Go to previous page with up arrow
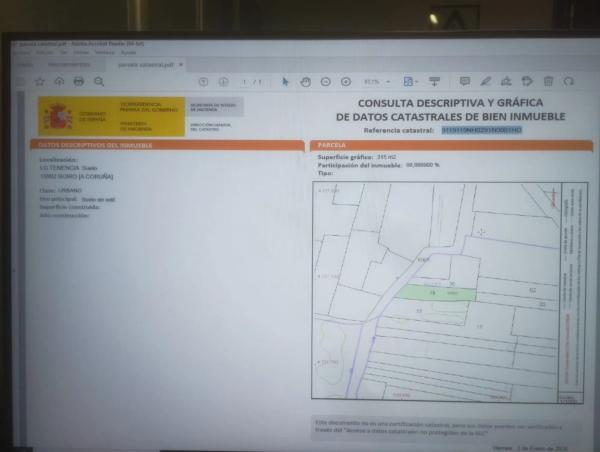This screenshot has width=600, height=452. pyautogui.click(x=203, y=81)
